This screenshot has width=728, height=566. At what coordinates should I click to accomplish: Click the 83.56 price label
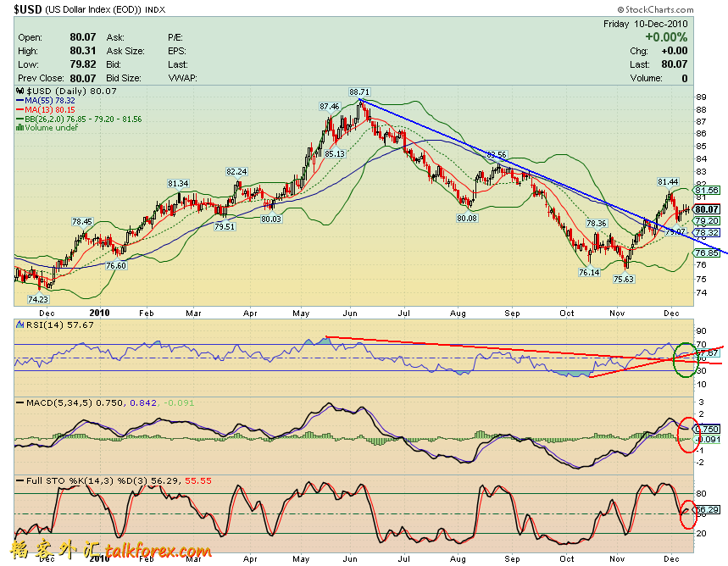click(x=497, y=154)
